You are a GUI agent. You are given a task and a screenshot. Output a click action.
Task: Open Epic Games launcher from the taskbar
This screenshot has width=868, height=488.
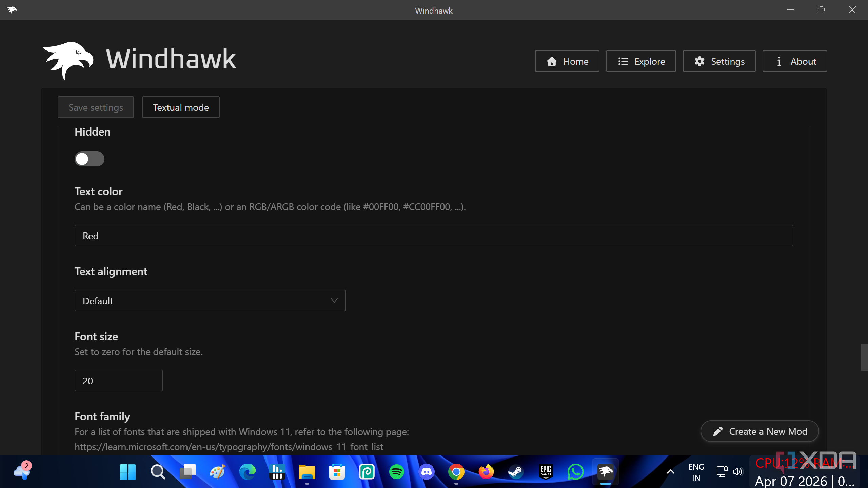(546, 472)
